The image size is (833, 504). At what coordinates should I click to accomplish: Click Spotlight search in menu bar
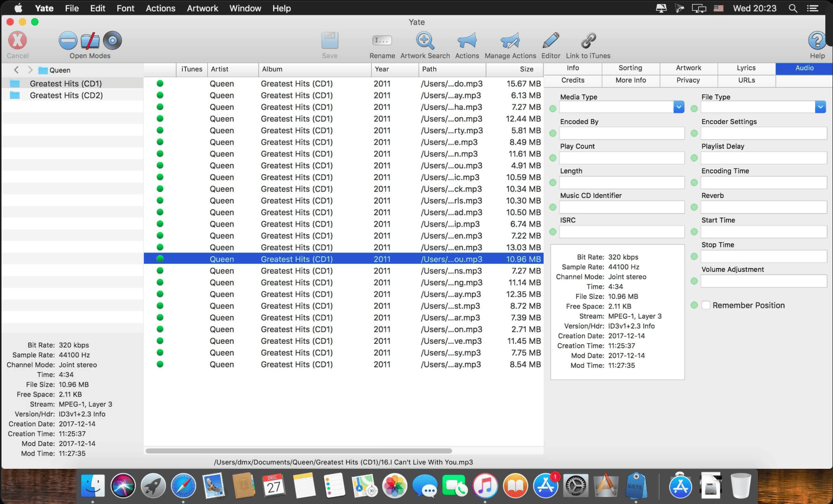click(x=793, y=8)
